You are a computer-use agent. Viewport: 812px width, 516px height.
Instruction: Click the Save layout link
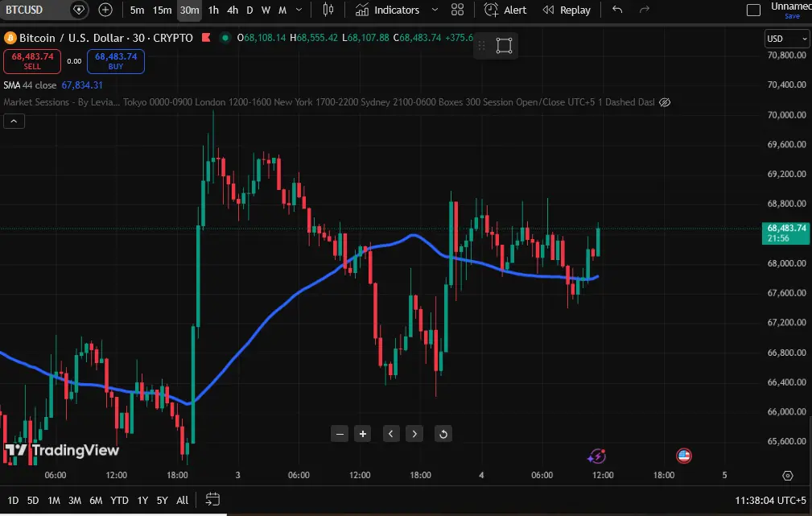coord(792,16)
